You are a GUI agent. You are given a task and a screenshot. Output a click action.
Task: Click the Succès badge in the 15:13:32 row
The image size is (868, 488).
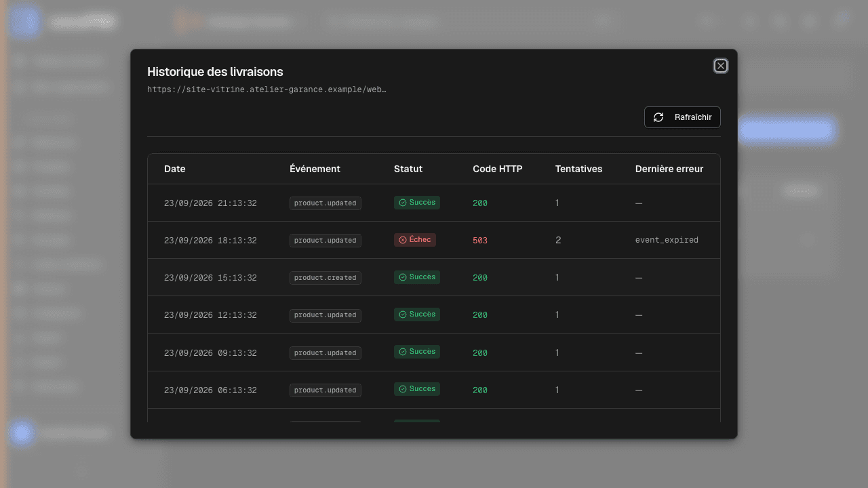pyautogui.click(x=417, y=277)
